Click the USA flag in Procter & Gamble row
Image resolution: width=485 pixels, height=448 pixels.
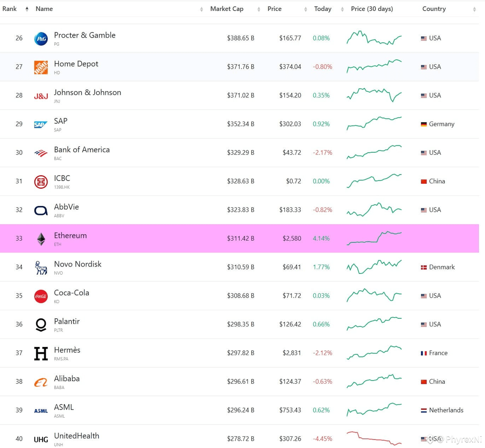click(424, 38)
